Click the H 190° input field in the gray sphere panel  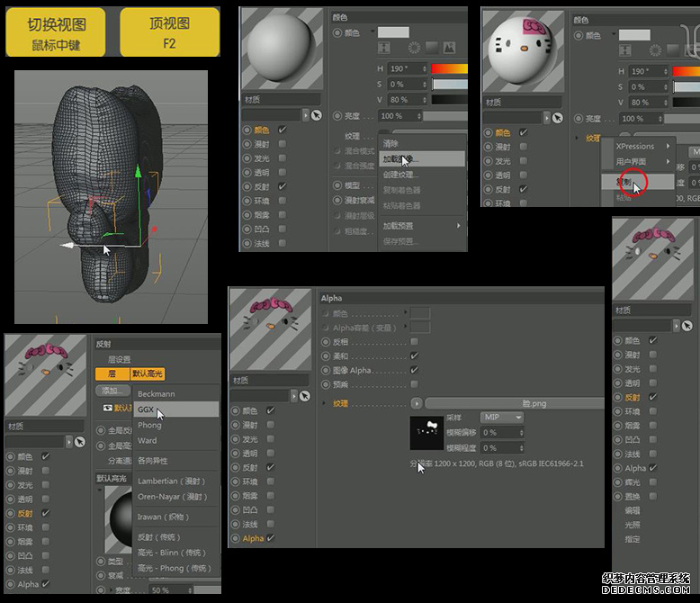pos(407,68)
